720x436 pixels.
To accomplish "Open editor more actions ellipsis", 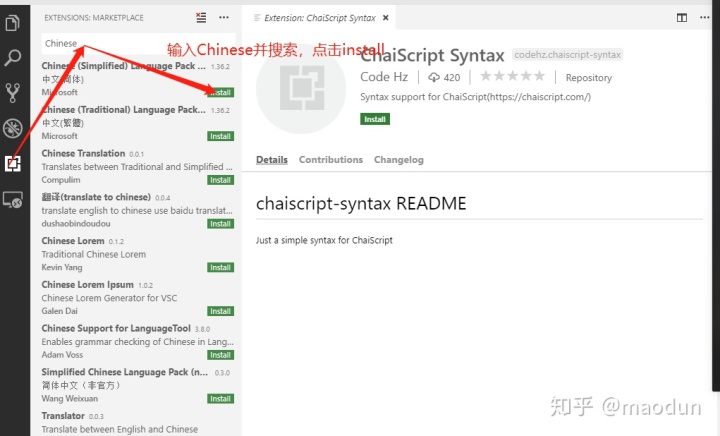I will pyautogui.click(x=705, y=17).
